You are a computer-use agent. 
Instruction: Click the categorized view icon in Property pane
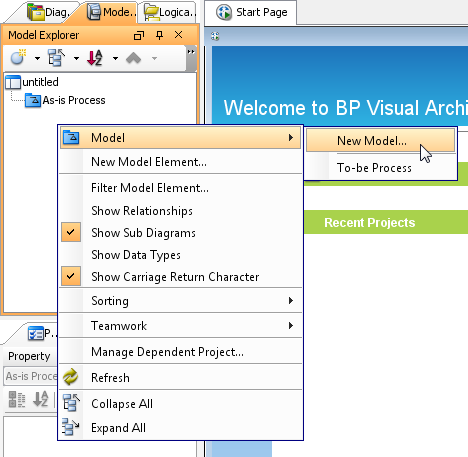[x=17, y=399]
